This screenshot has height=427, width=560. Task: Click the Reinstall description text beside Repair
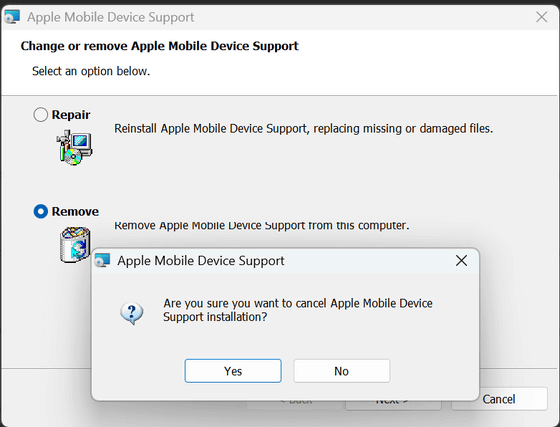304,129
